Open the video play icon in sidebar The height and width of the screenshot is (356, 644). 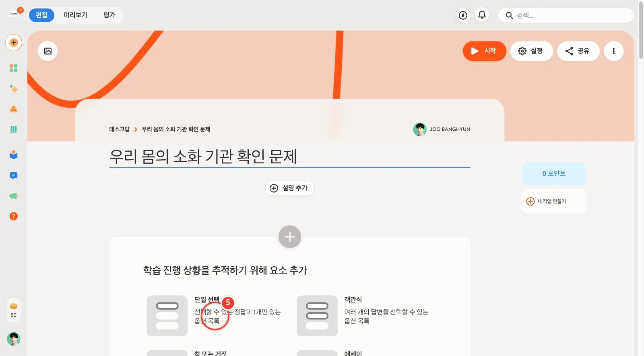14,175
